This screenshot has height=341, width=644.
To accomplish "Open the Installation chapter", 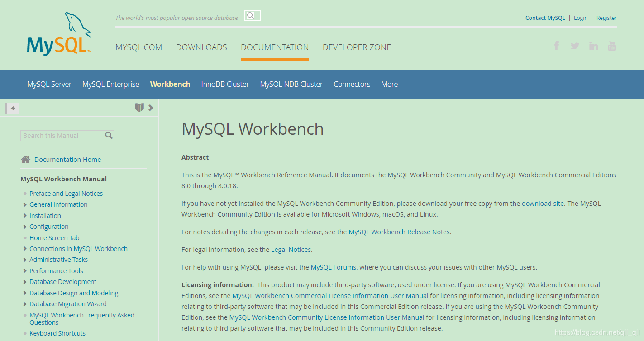I will click(45, 216).
